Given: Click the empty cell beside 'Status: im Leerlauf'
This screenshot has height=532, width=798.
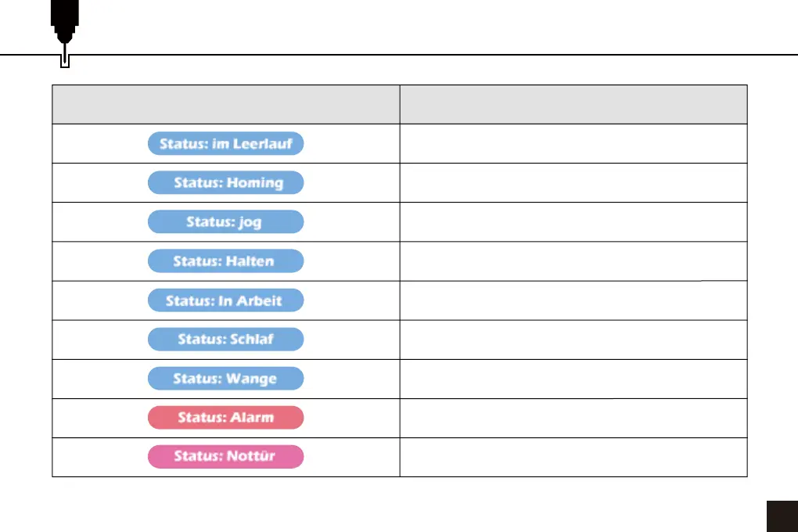Looking at the screenshot, I should 573,144.
